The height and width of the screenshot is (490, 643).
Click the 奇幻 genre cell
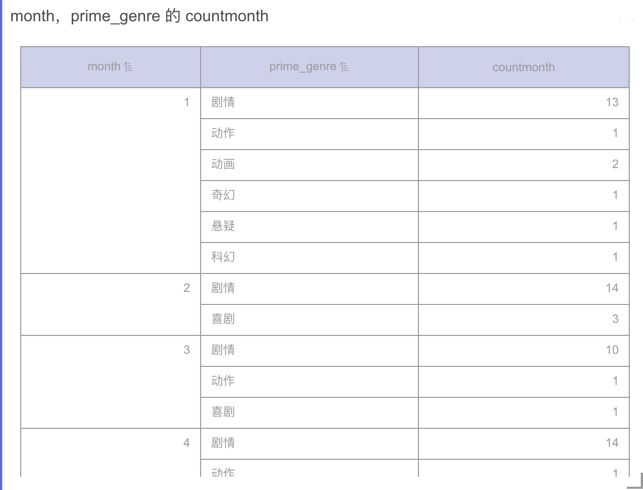click(x=223, y=195)
